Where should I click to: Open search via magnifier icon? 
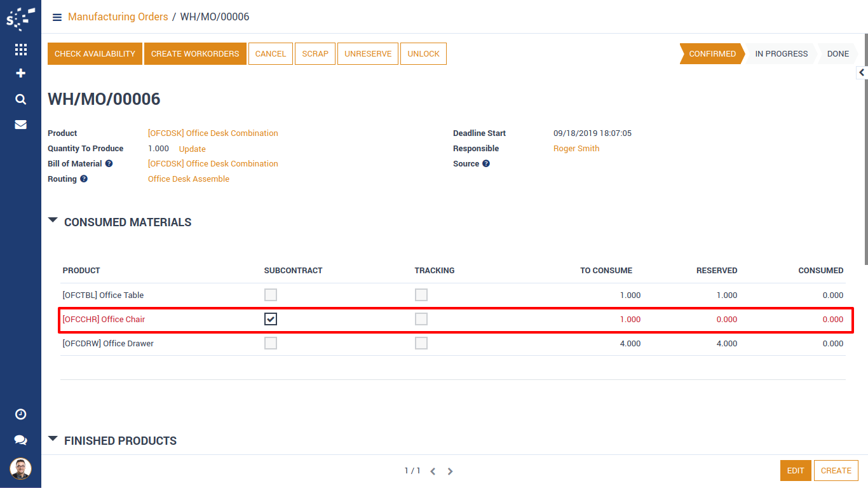(20, 99)
